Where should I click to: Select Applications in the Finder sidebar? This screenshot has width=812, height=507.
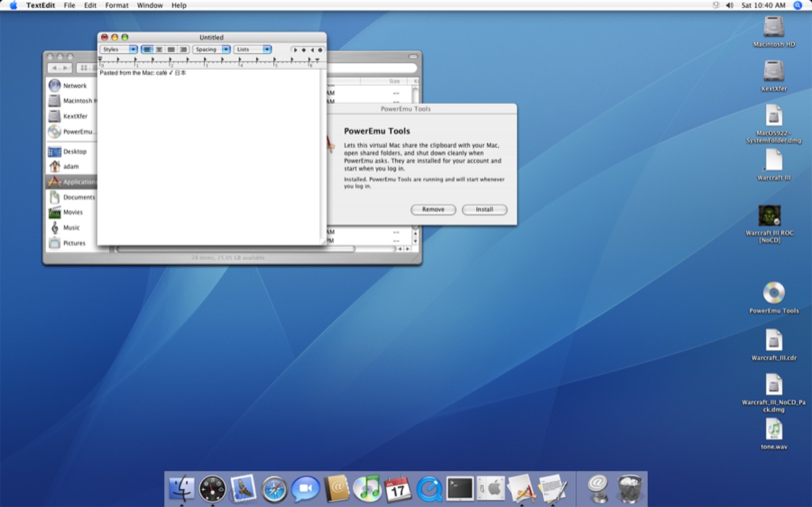click(71, 182)
